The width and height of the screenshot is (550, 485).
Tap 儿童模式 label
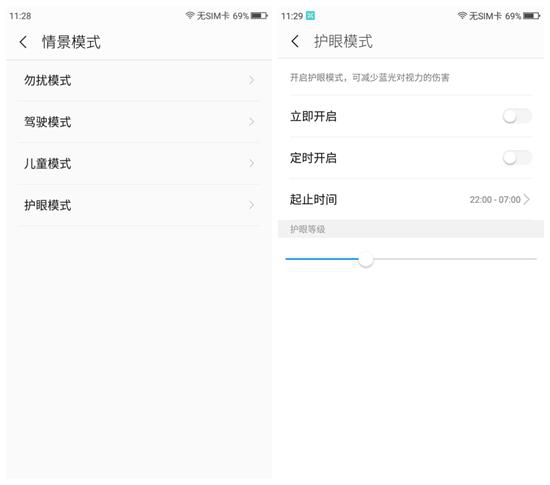(x=48, y=163)
